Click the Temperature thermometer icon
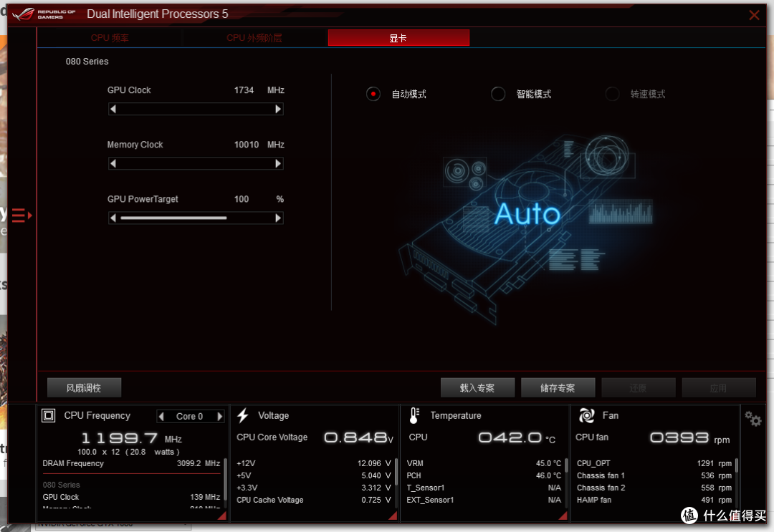The height and width of the screenshot is (532, 774). (414, 415)
